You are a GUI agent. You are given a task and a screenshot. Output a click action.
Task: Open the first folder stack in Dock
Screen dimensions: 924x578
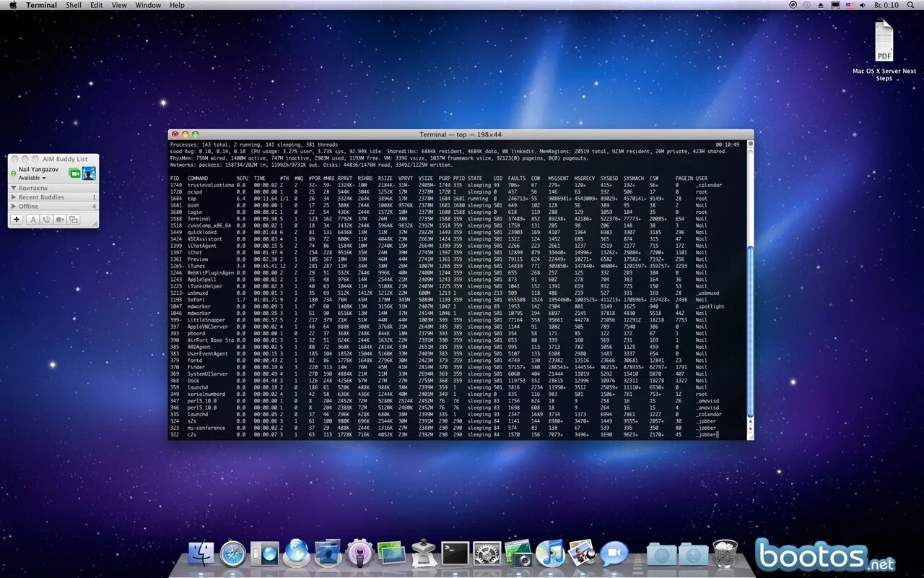(x=661, y=554)
